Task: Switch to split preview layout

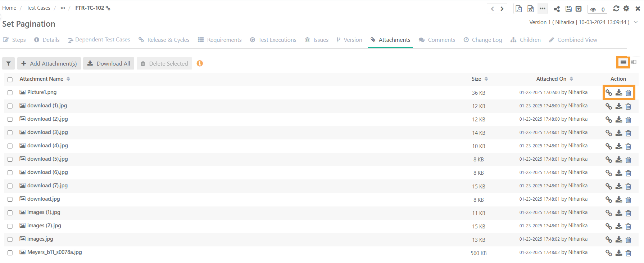Action: tap(634, 62)
